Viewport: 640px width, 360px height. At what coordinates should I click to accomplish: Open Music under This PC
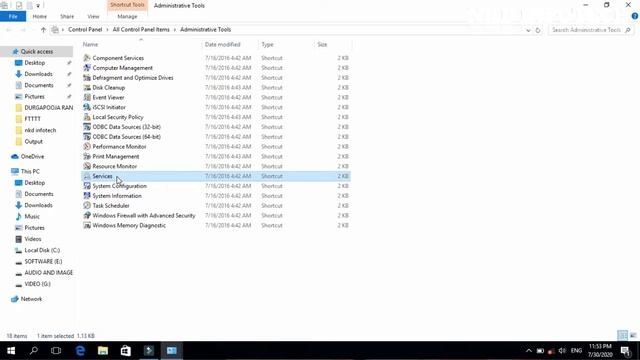pyautogui.click(x=32, y=216)
